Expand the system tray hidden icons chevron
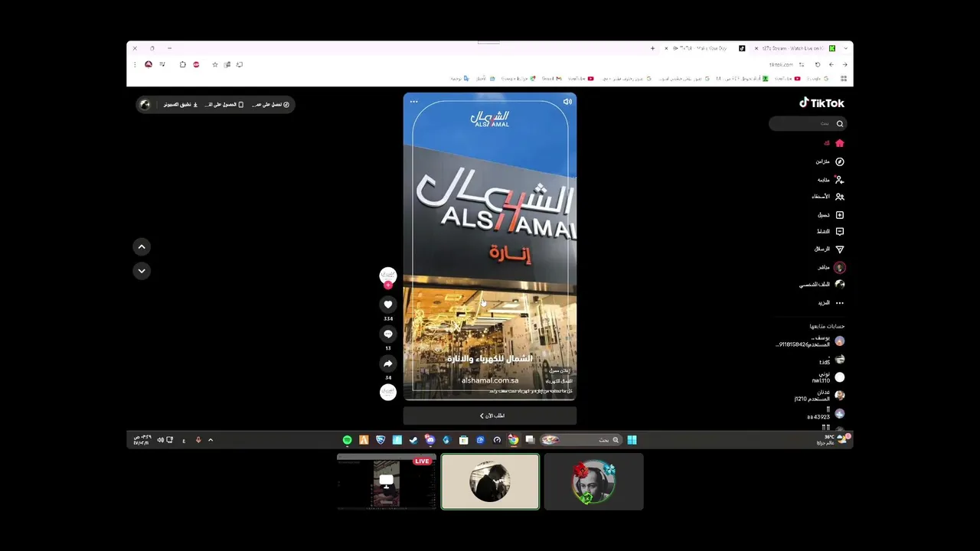The height and width of the screenshot is (551, 980). 211,440
